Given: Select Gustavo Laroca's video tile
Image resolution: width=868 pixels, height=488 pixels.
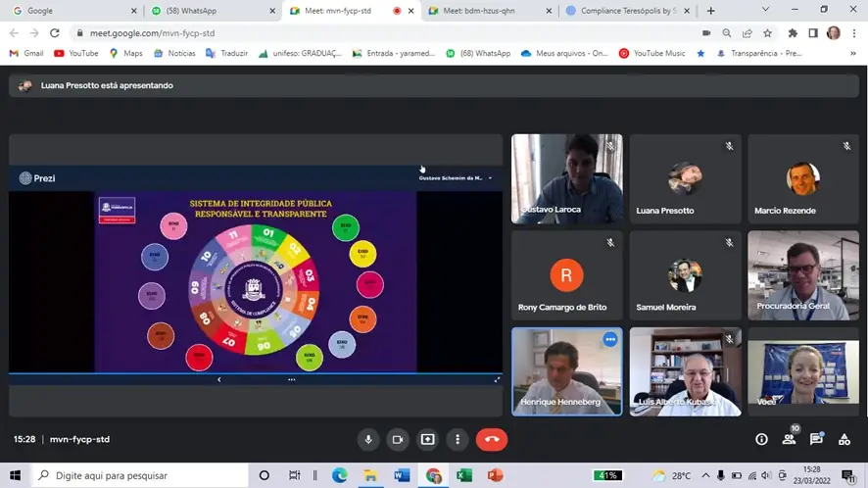Looking at the screenshot, I should pyautogui.click(x=566, y=178).
